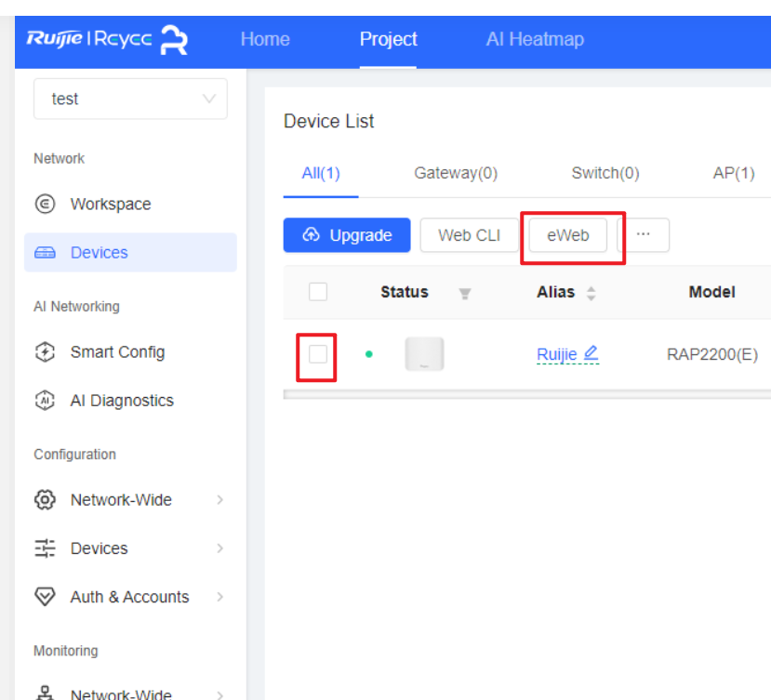The width and height of the screenshot is (771, 700).
Task: Click the Alias column sort arrows
Action: point(591,293)
